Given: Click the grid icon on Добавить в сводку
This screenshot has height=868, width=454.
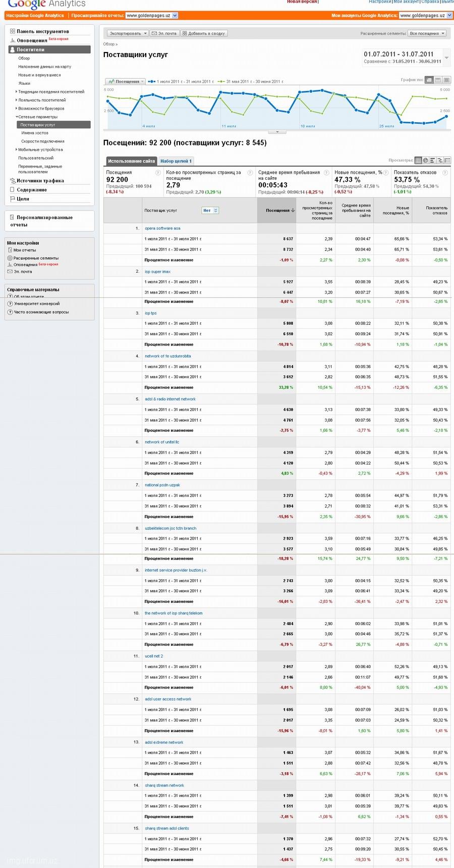Looking at the screenshot, I should (x=185, y=33).
